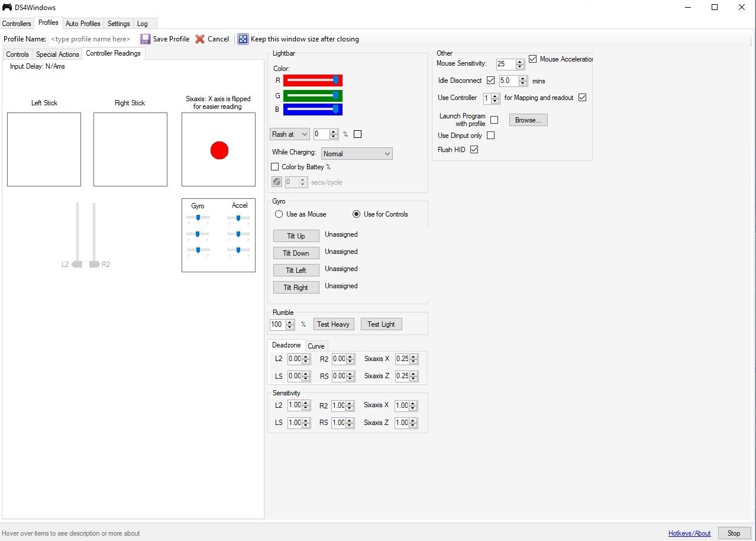Select the Use for Controls radio button
This screenshot has height=541, width=756.
point(356,214)
